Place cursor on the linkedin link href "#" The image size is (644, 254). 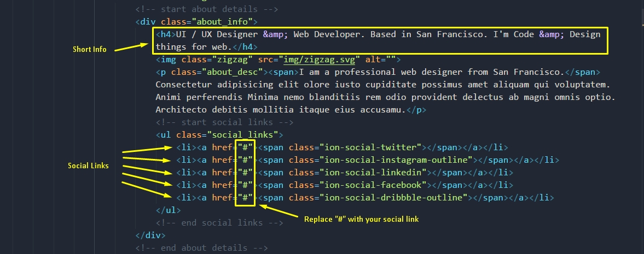(245, 173)
